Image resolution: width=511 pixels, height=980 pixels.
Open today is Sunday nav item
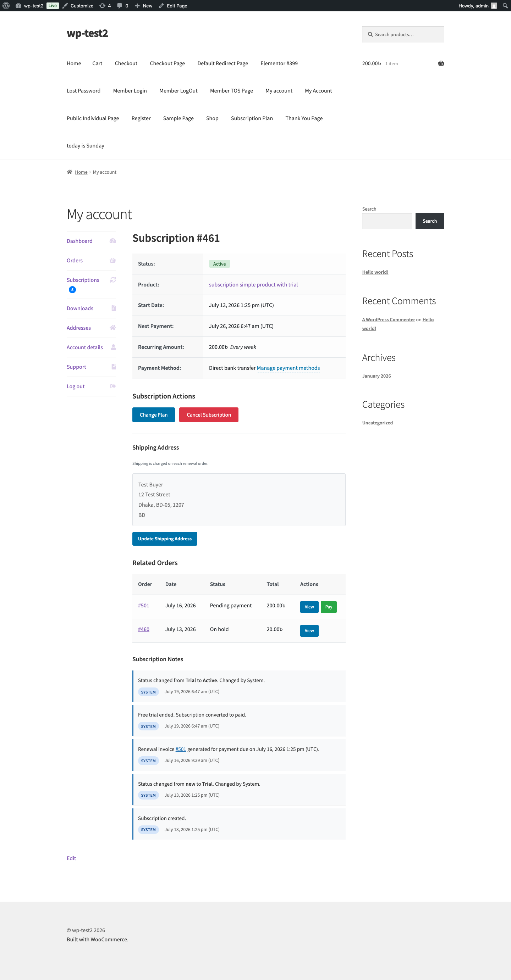coord(85,146)
